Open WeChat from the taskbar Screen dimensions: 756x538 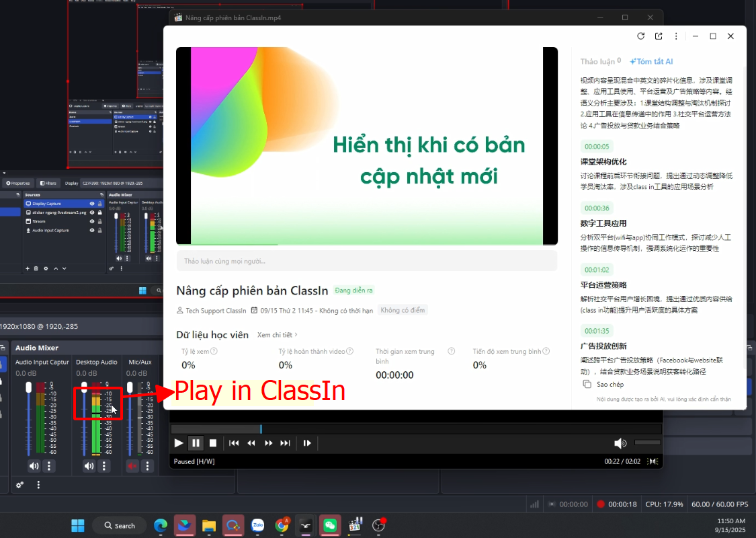[x=330, y=525]
